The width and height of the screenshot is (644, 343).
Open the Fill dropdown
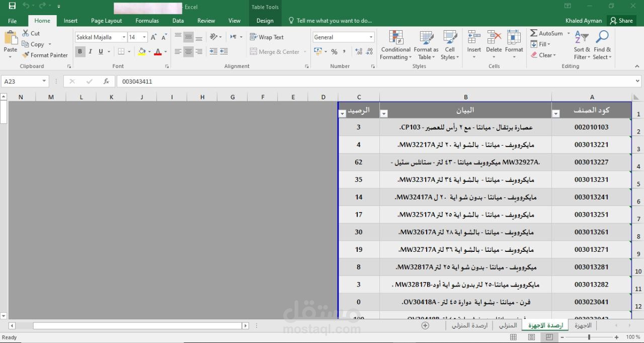pyautogui.click(x=541, y=44)
